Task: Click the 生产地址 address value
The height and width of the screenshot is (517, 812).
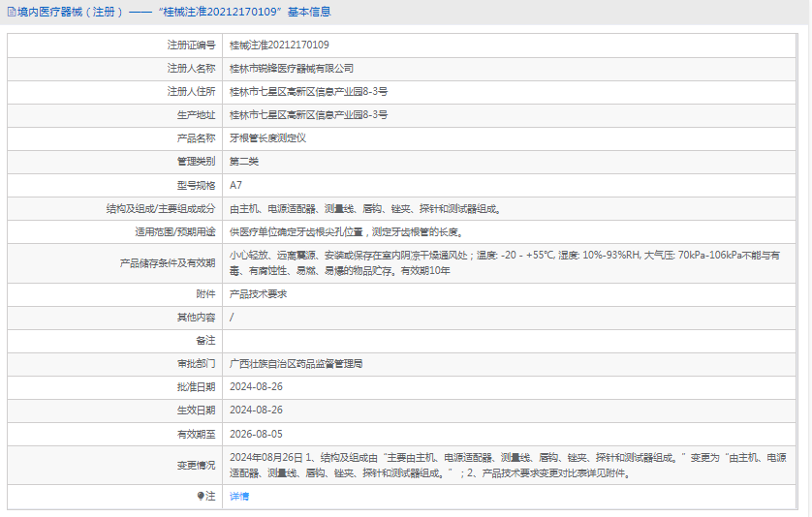Action: (x=309, y=115)
